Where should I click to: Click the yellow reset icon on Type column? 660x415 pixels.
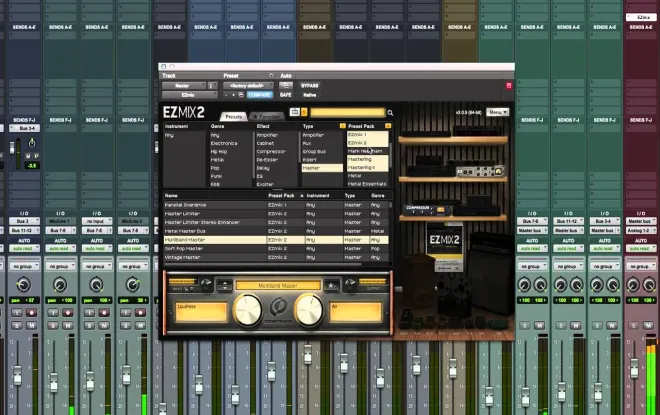tap(342, 126)
